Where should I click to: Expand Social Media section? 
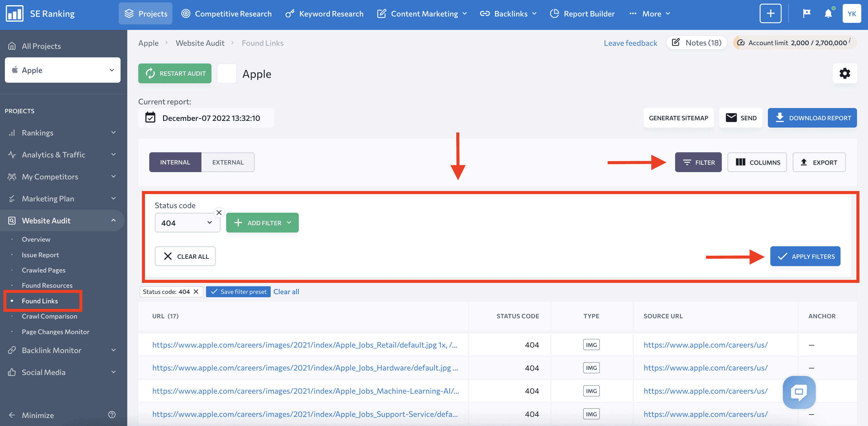coord(62,372)
